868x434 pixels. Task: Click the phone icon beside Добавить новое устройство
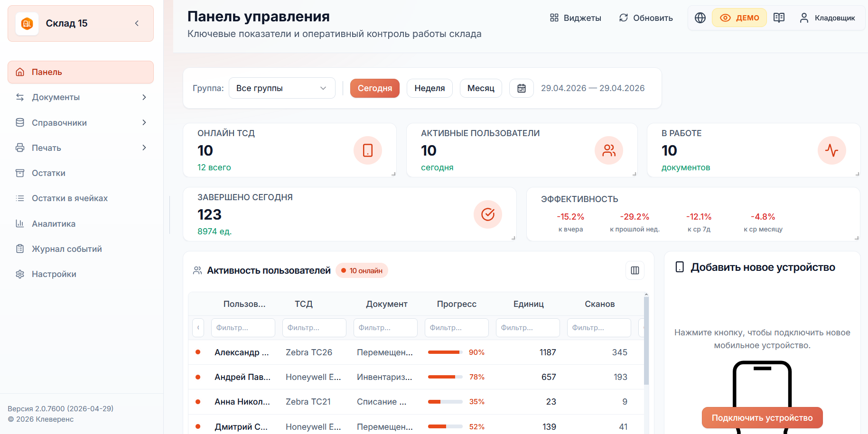pos(680,267)
